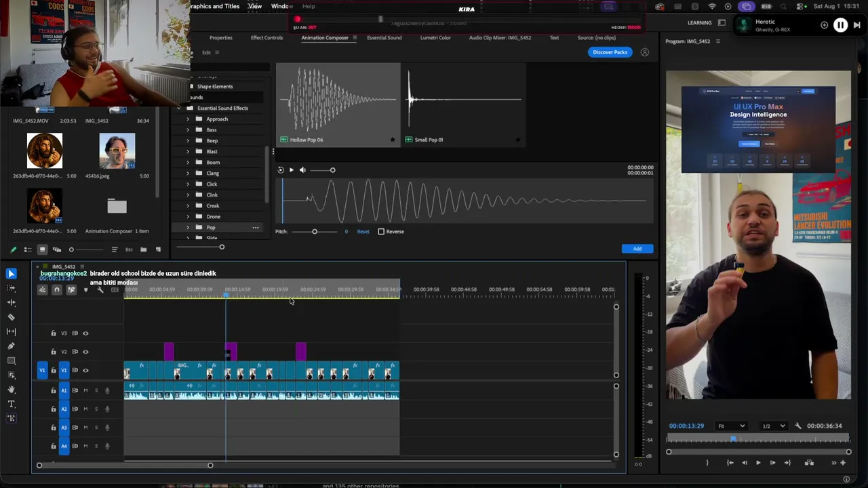This screenshot has width=868, height=488.
Task: Open the Audio Clip Mixer tab
Action: point(500,38)
